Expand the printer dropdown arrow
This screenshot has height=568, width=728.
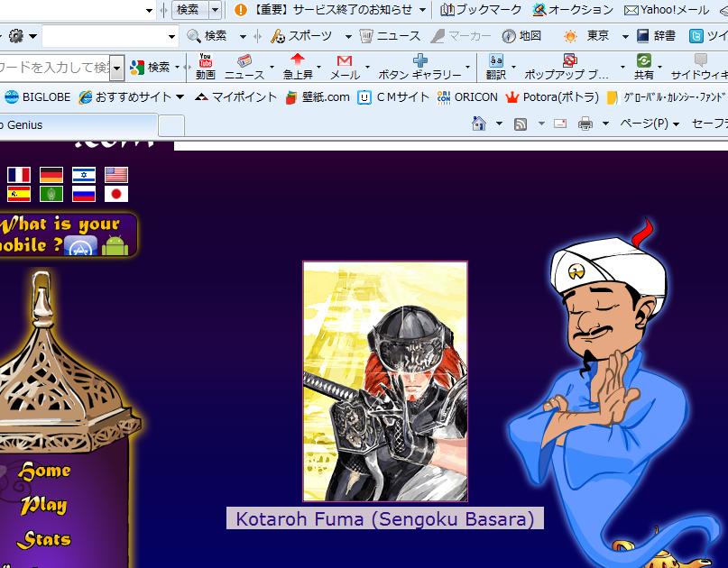(605, 124)
